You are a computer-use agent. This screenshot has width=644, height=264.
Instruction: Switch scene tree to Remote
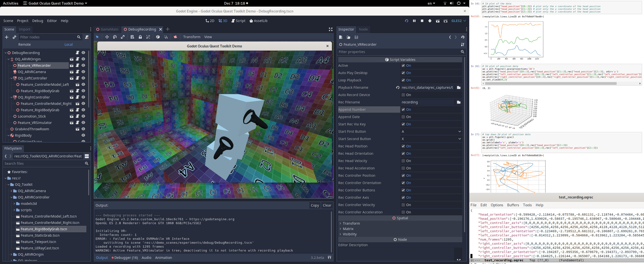[x=24, y=44]
